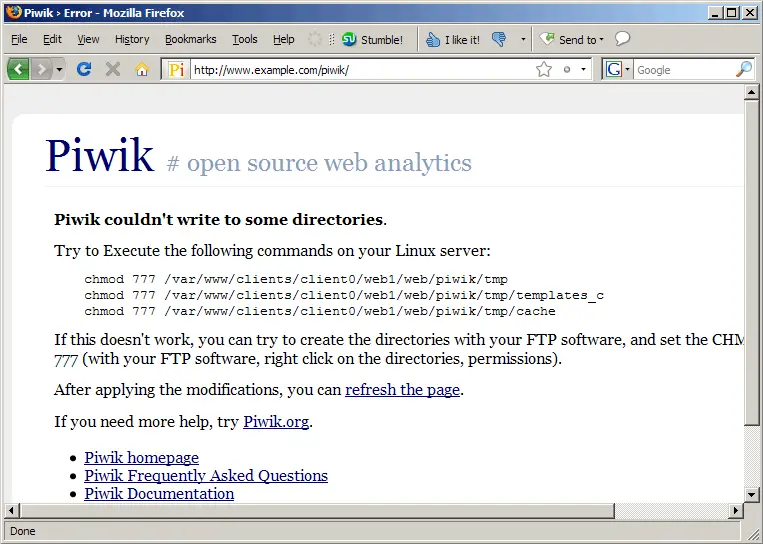Open the Help menu

(x=283, y=39)
